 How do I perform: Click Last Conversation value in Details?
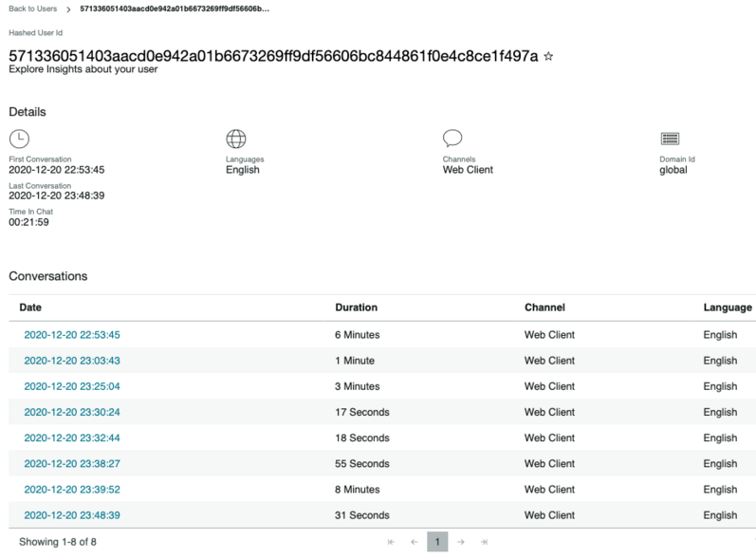point(56,196)
